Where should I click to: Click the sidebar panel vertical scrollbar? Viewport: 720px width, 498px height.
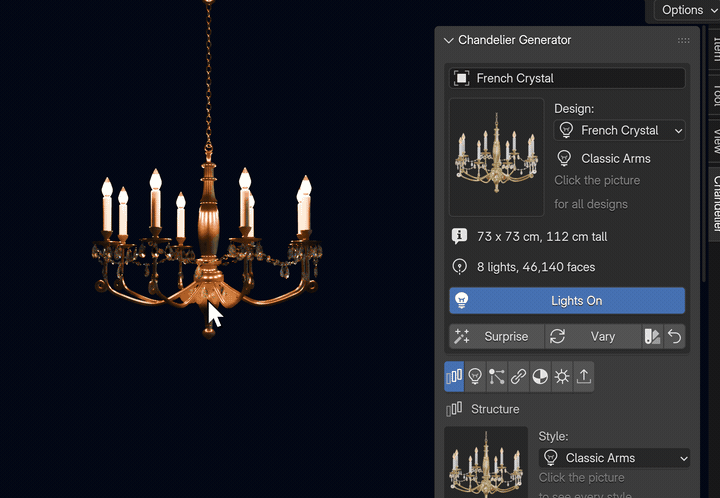click(x=704, y=154)
